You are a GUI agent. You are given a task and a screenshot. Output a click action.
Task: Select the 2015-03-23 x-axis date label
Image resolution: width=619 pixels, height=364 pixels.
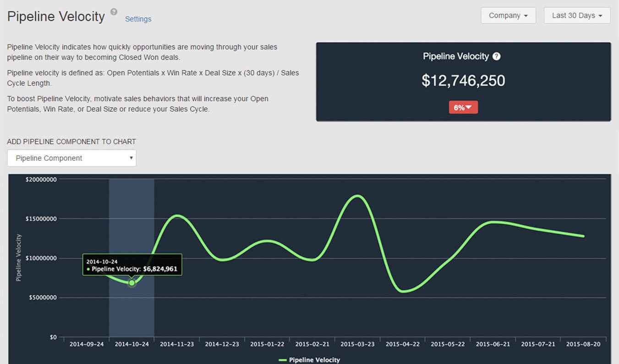click(x=357, y=344)
